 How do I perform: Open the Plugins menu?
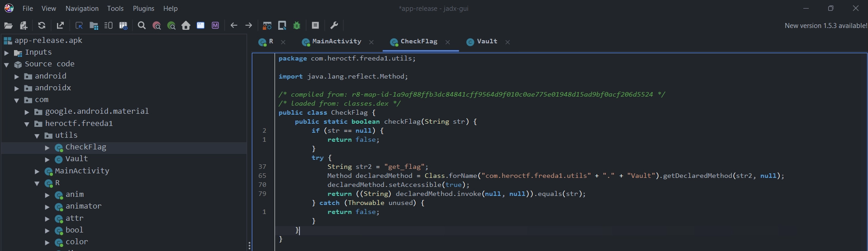point(143,9)
